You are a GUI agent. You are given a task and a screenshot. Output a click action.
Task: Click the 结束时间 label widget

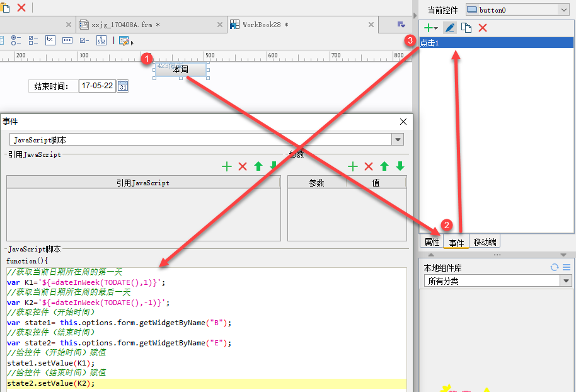click(x=54, y=86)
